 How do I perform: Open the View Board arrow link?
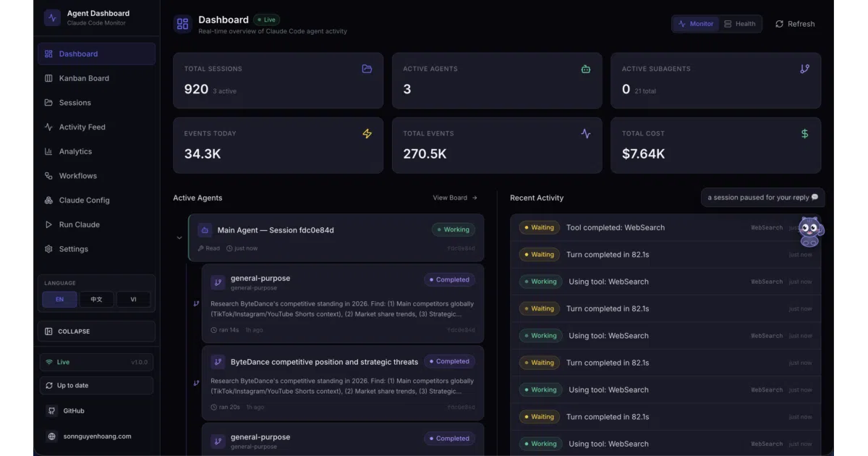[x=455, y=198]
